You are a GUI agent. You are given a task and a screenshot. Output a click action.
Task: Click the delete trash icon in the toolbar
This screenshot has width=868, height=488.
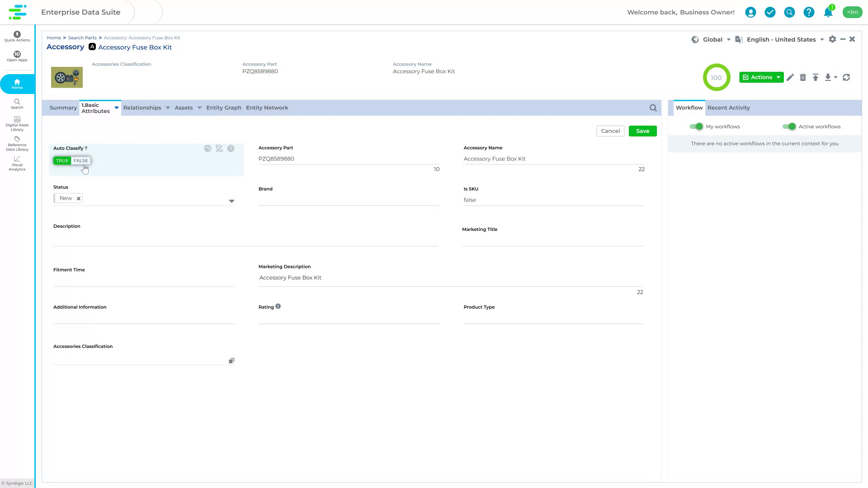click(803, 77)
